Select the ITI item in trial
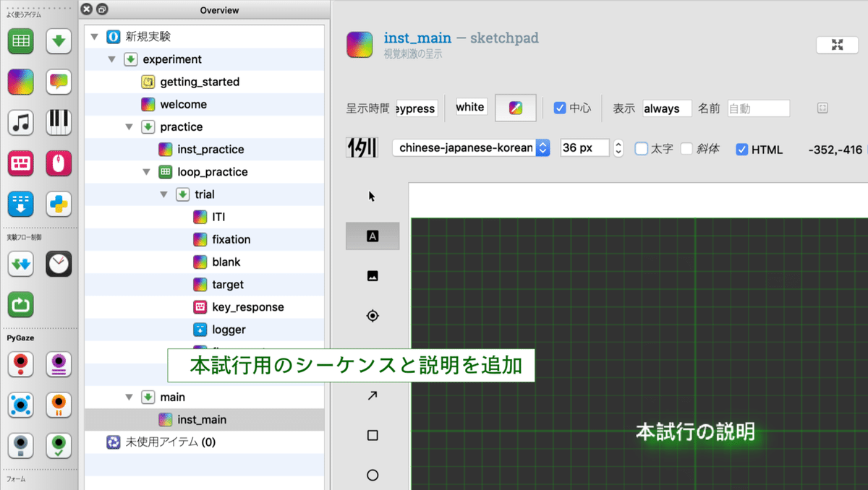 [219, 217]
